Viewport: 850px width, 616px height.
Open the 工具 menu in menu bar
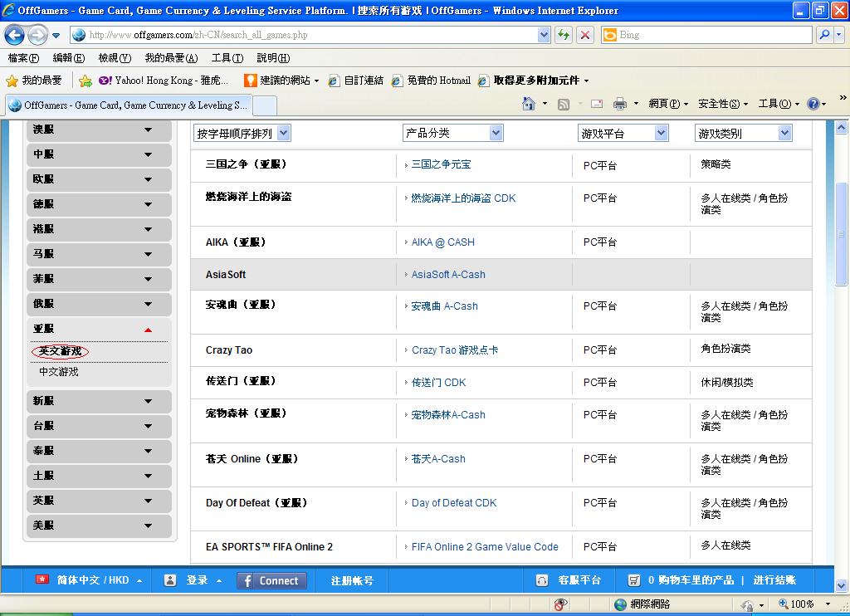click(x=227, y=58)
